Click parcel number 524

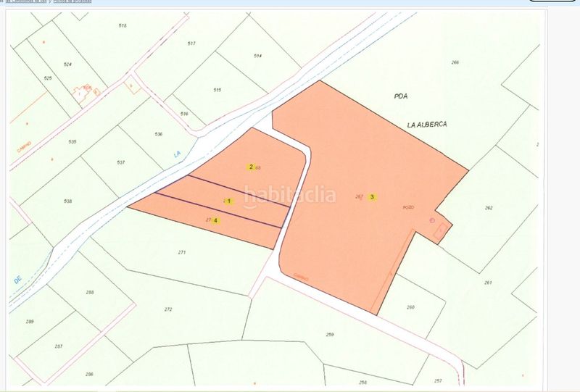(67, 64)
